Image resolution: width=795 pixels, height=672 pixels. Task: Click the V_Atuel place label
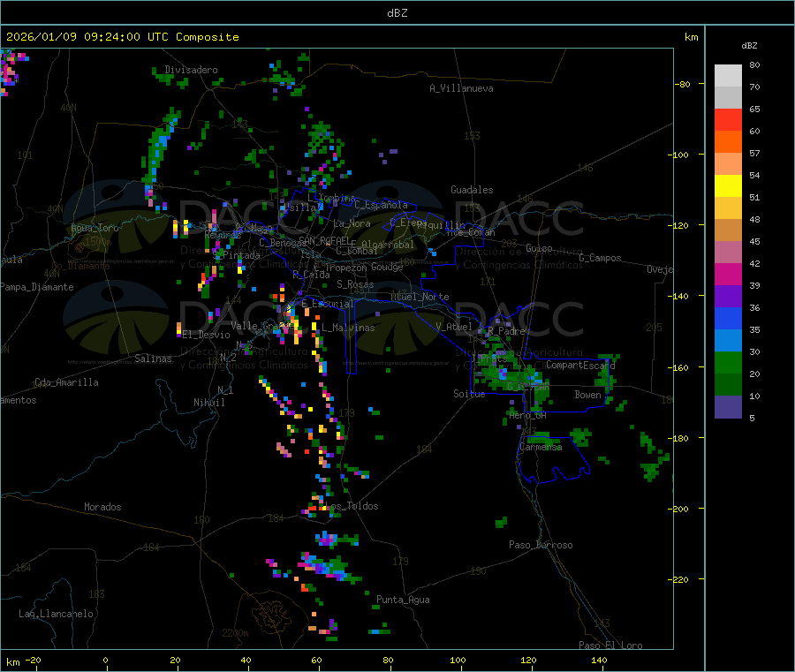click(454, 327)
